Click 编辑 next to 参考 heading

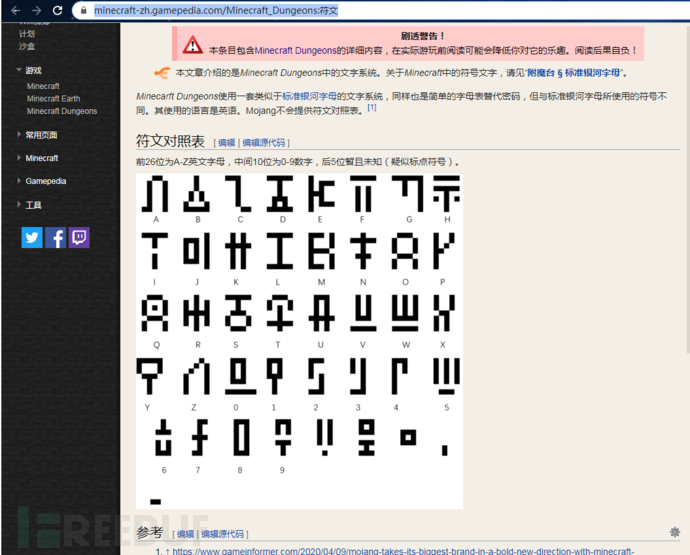186,534
